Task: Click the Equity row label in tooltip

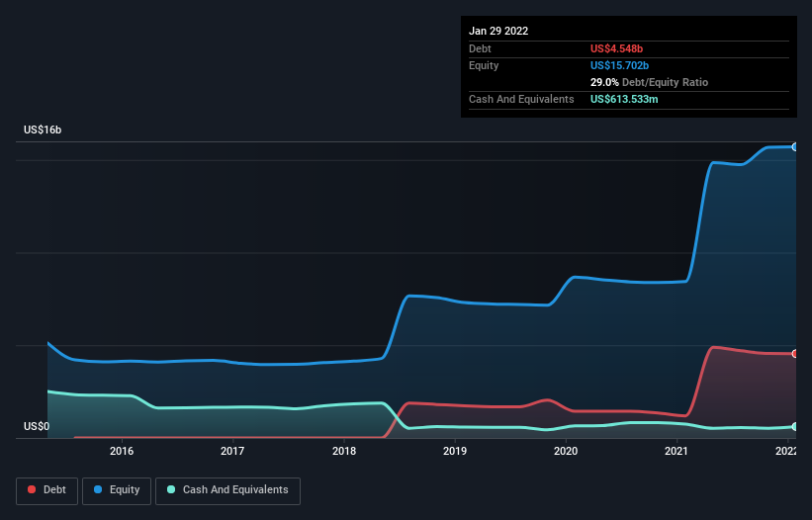Action: [484, 65]
